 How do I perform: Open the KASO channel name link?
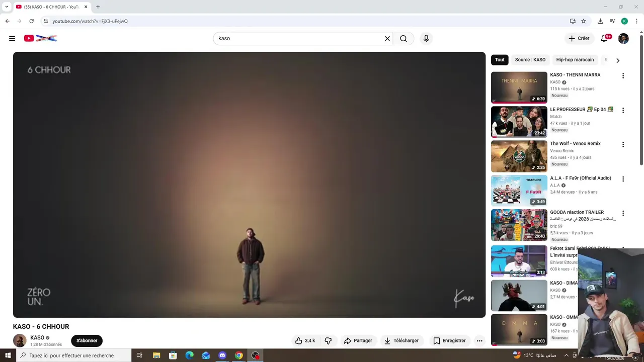tap(37, 338)
